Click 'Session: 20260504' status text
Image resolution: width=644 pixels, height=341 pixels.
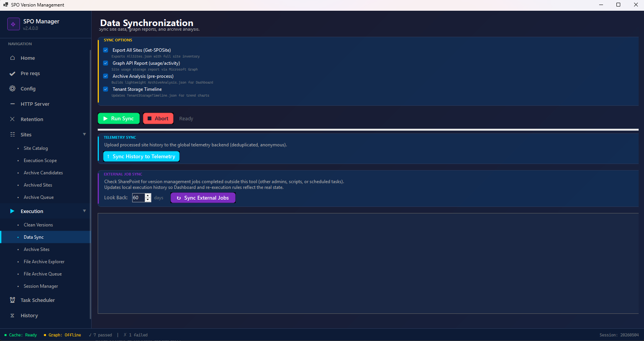pos(619,335)
